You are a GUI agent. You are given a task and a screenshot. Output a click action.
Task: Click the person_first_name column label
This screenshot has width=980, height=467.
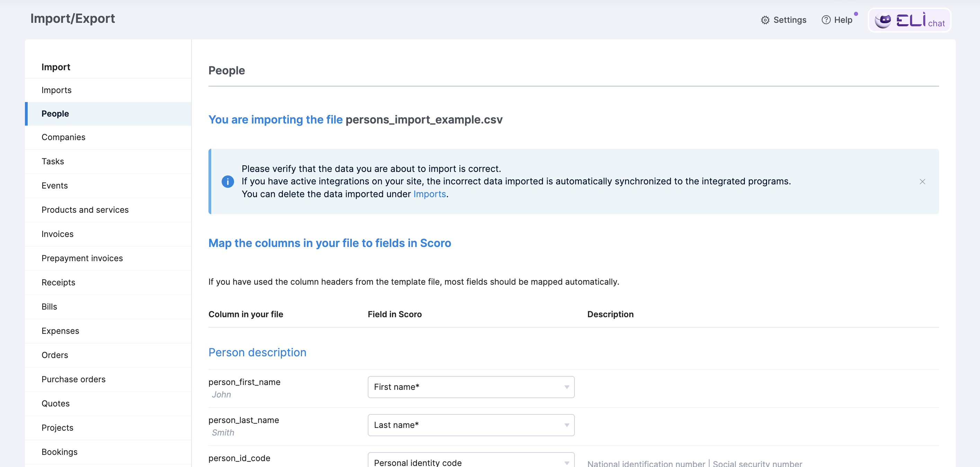(244, 382)
